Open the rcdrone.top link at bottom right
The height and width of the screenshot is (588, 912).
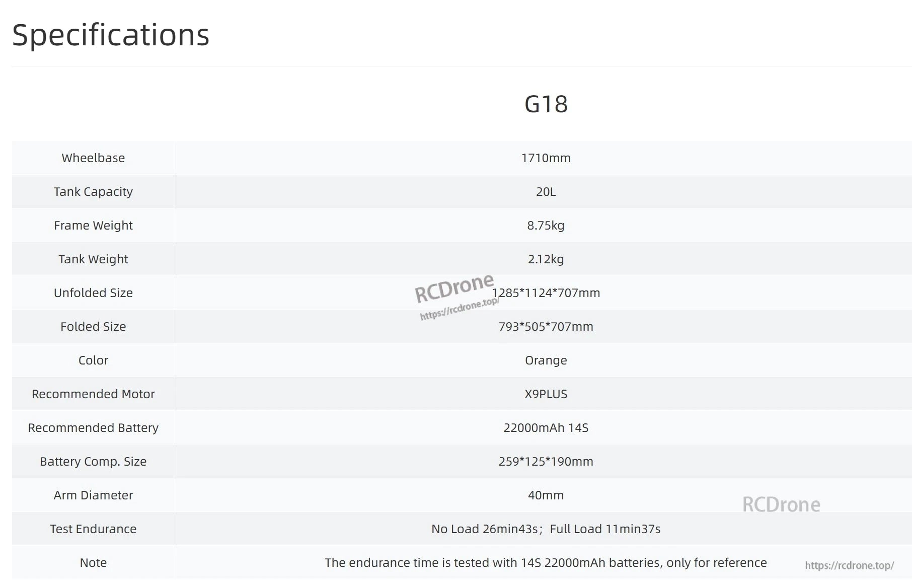click(x=849, y=566)
